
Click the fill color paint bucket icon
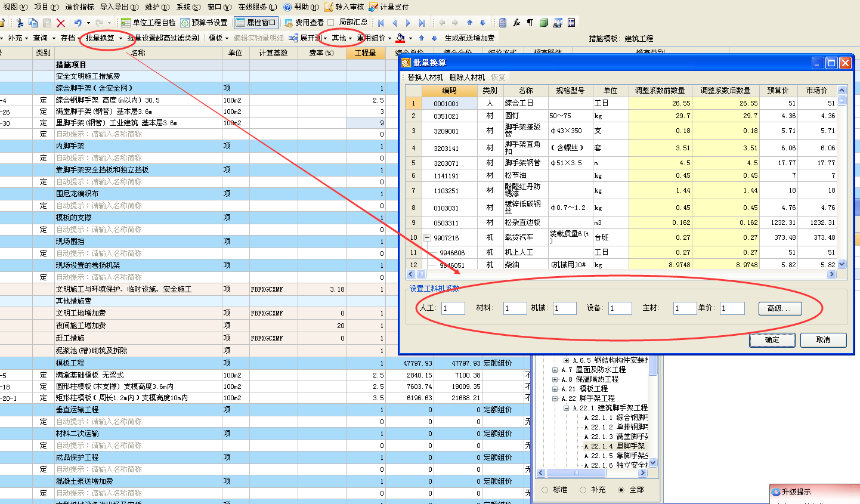(x=400, y=38)
